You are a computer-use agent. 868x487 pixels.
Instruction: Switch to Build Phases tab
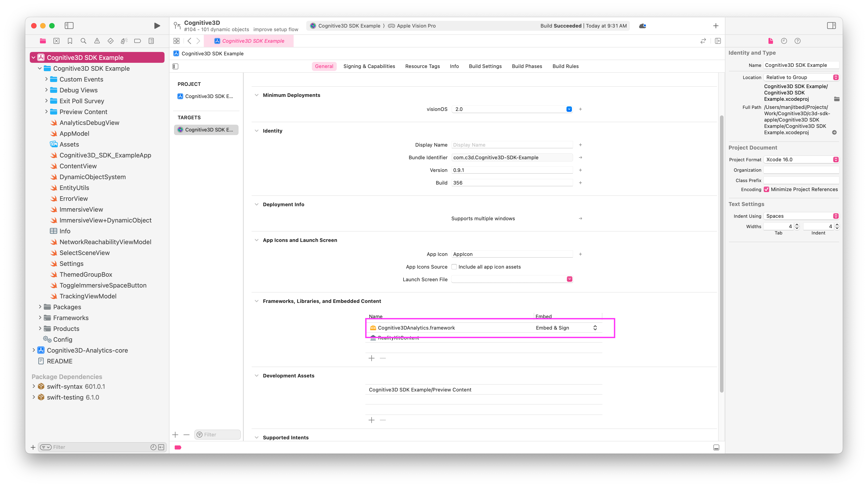pyautogui.click(x=527, y=66)
